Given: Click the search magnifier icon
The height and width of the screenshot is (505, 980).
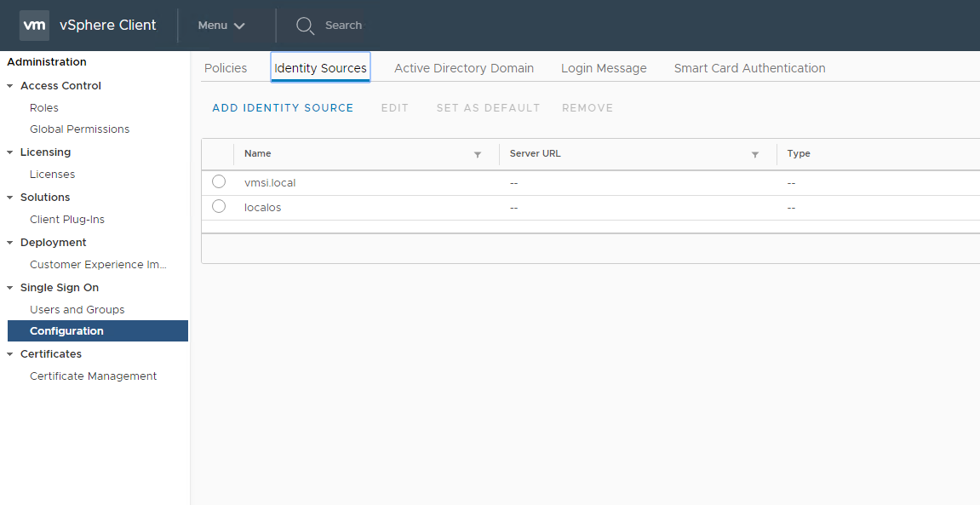Looking at the screenshot, I should [305, 26].
